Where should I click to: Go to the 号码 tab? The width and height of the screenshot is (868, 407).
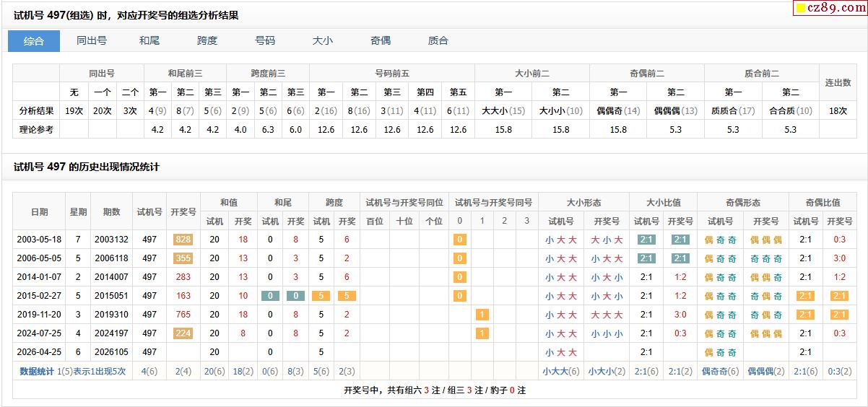[265, 41]
